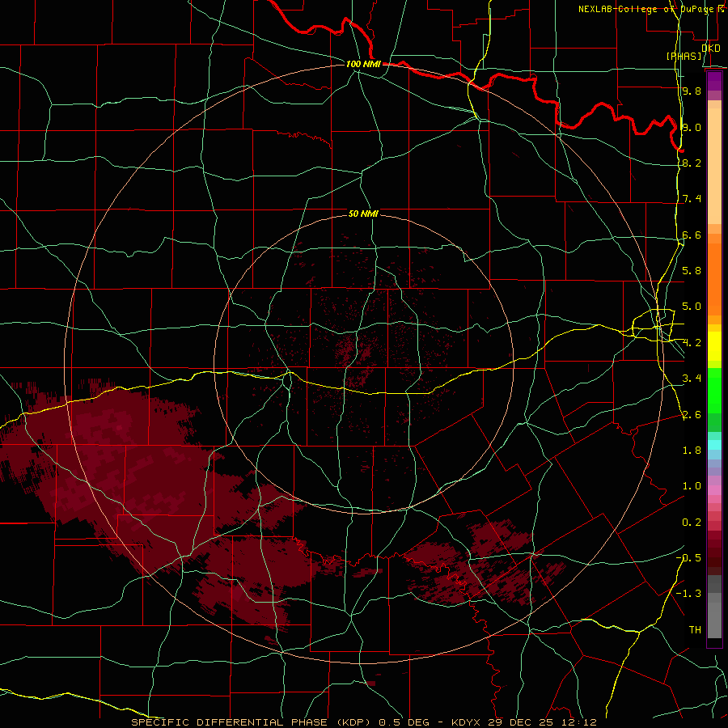Click the 2.6 value on color scale
The height and width of the screenshot is (728, 728).
point(692,415)
